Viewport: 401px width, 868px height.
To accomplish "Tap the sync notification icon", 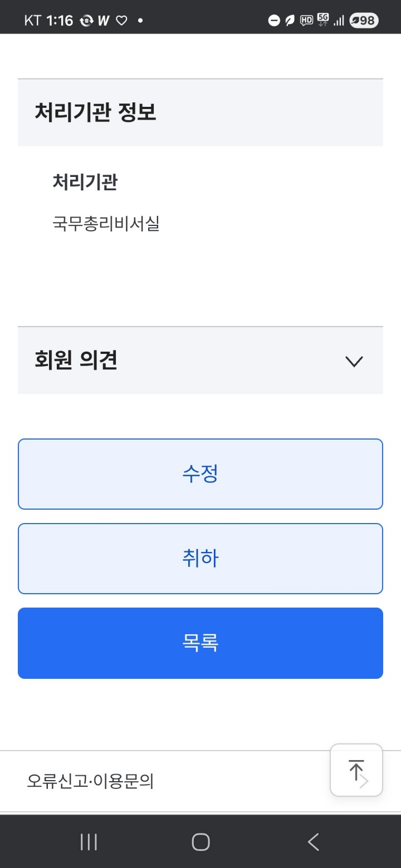I will pos(86,21).
